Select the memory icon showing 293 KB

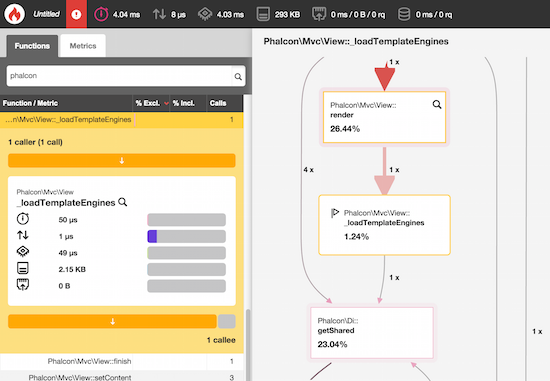263,14
